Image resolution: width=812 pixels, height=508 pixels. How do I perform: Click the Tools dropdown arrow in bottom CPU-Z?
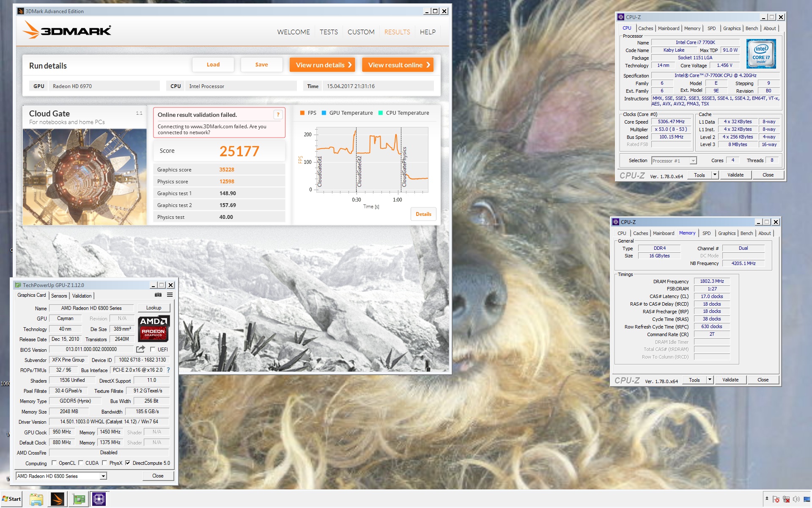710,380
